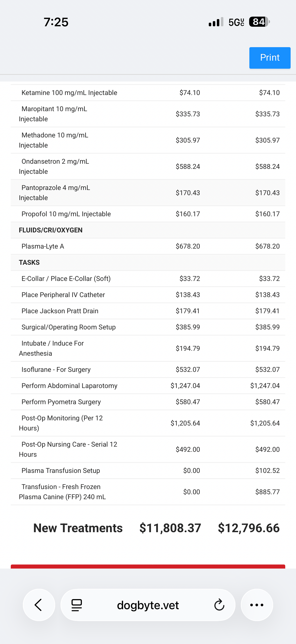296x644 pixels.
Task: Select the Plasma-Lyte A row
Action: tap(43, 246)
